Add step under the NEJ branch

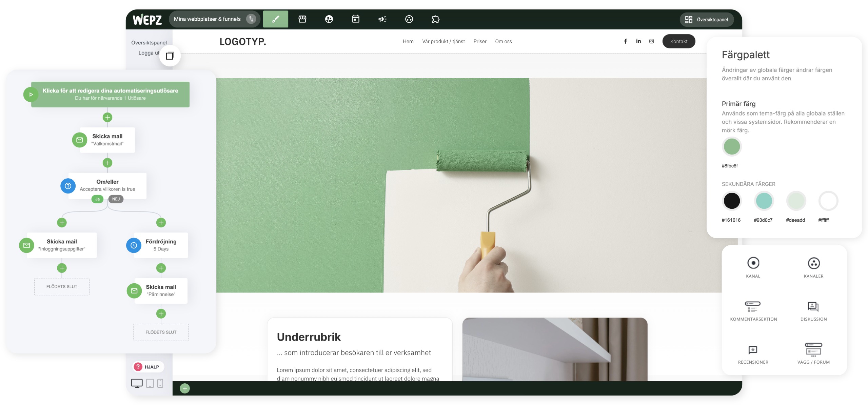(161, 223)
